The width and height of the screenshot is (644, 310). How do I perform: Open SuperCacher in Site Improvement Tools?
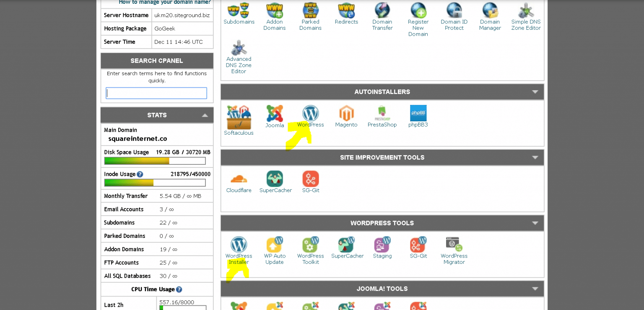tap(275, 182)
